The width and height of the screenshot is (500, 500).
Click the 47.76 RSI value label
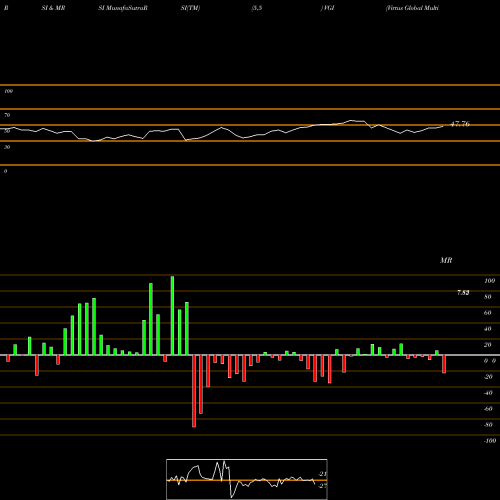pyautogui.click(x=460, y=124)
